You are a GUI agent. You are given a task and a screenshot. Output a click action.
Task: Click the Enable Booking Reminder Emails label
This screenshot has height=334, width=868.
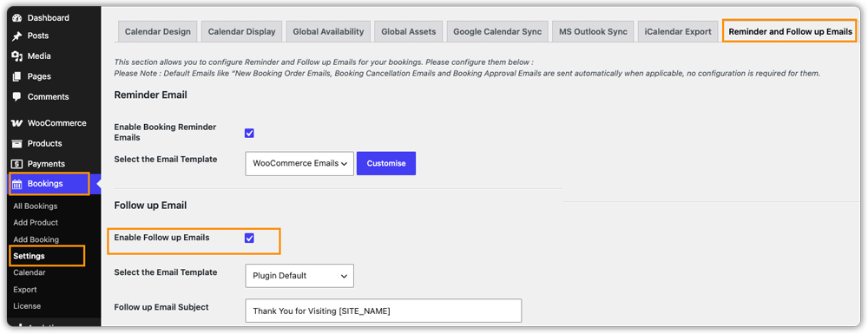coord(165,132)
